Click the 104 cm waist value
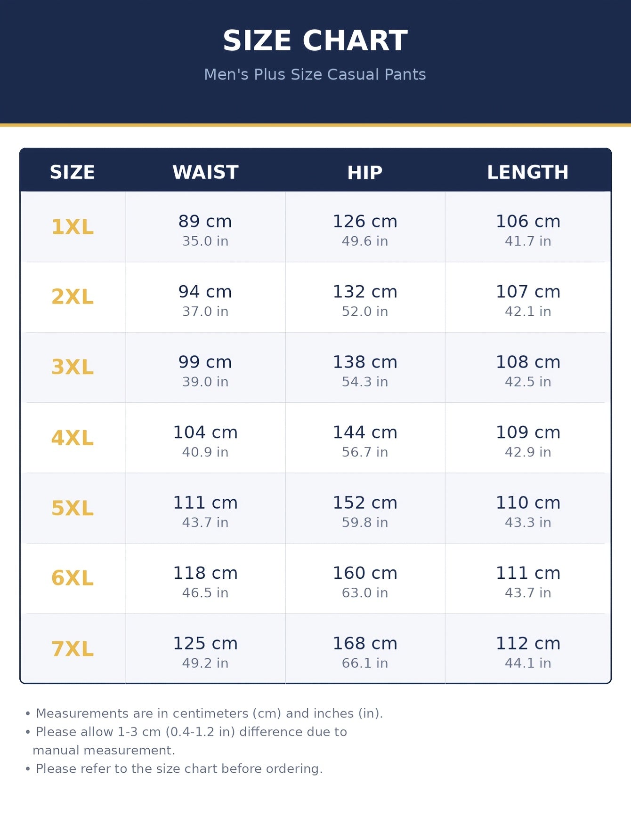 point(205,432)
